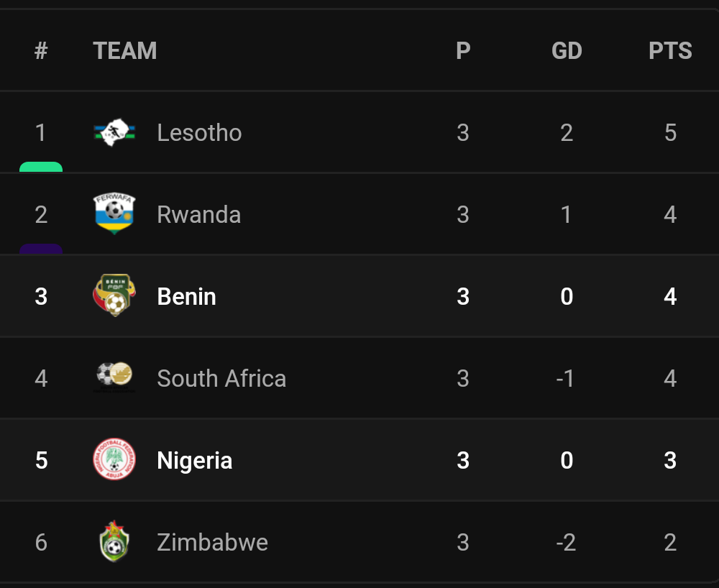Click the purple qualification marker under Rwanda
The image size is (719, 588).
[41, 248]
